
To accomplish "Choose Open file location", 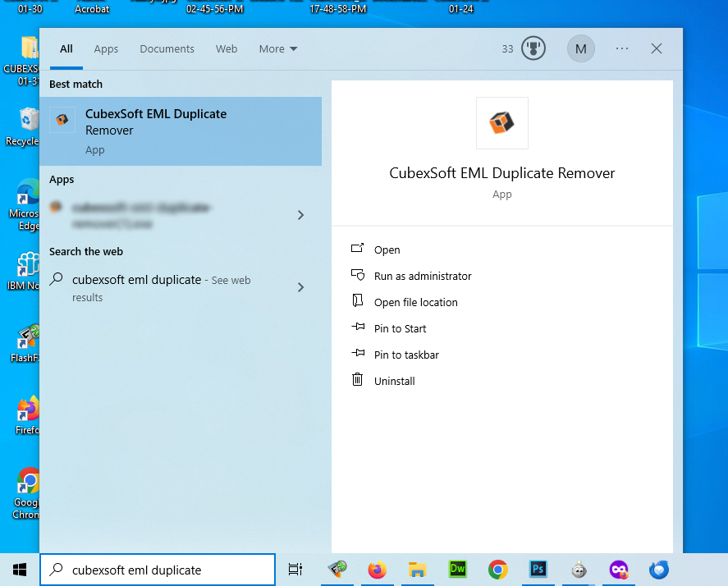I will click(415, 302).
